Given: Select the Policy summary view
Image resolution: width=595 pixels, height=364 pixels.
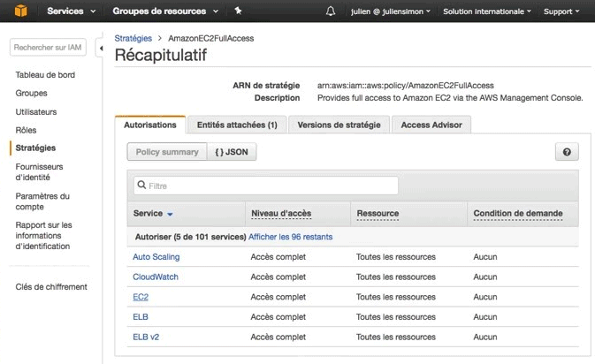Looking at the screenshot, I should click(x=167, y=152).
